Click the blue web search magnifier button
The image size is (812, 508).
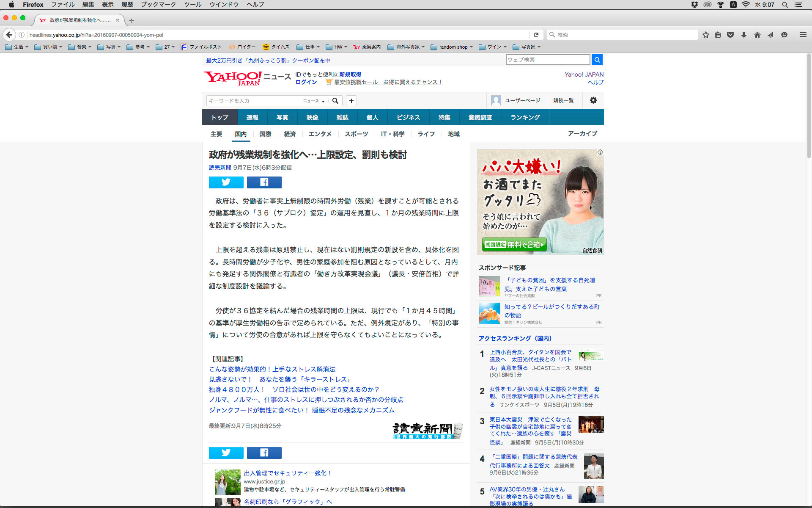coord(597,60)
